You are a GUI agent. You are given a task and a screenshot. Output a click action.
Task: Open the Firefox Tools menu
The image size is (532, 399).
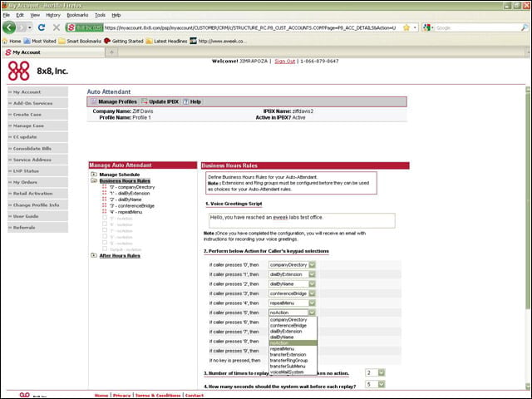pos(100,15)
